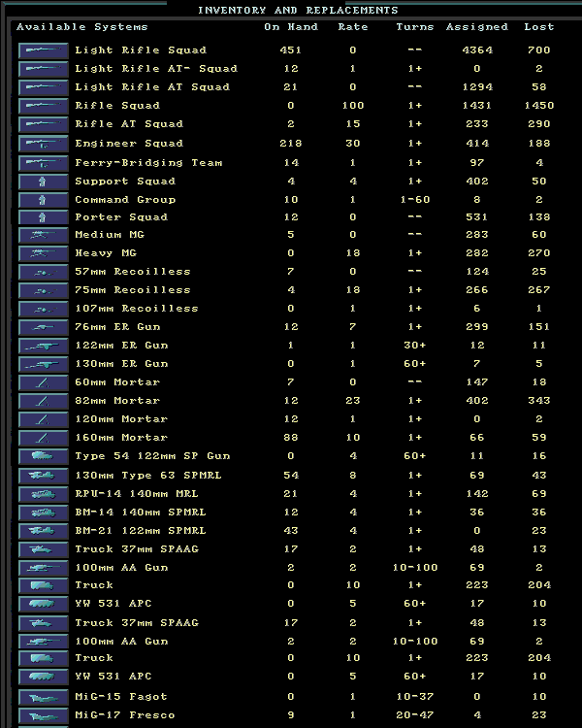The width and height of the screenshot is (582, 728).
Task: Click On Hand value 218 for Engineer Squad
Action: (x=291, y=143)
